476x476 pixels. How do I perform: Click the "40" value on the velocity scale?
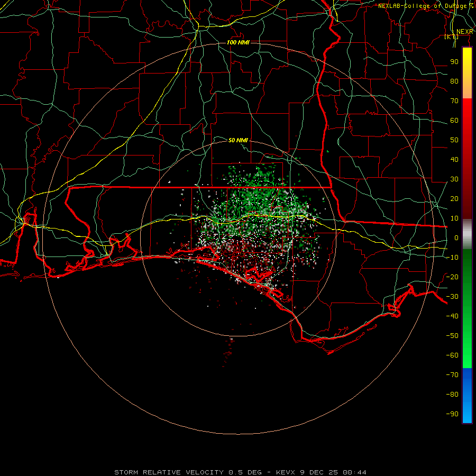pos(454,160)
